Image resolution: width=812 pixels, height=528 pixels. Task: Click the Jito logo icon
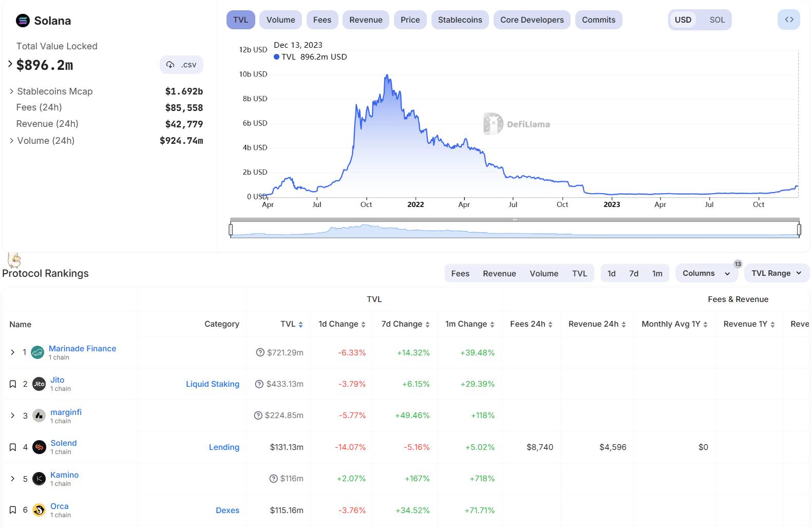point(39,384)
